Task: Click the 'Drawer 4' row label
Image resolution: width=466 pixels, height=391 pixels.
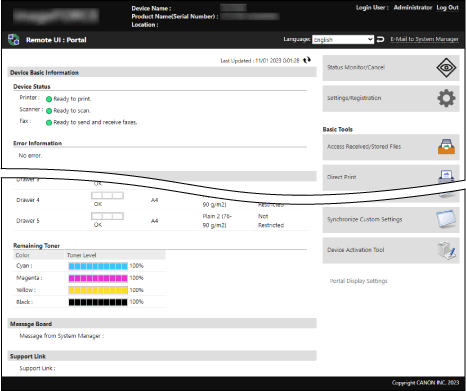Action: click(x=28, y=200)
